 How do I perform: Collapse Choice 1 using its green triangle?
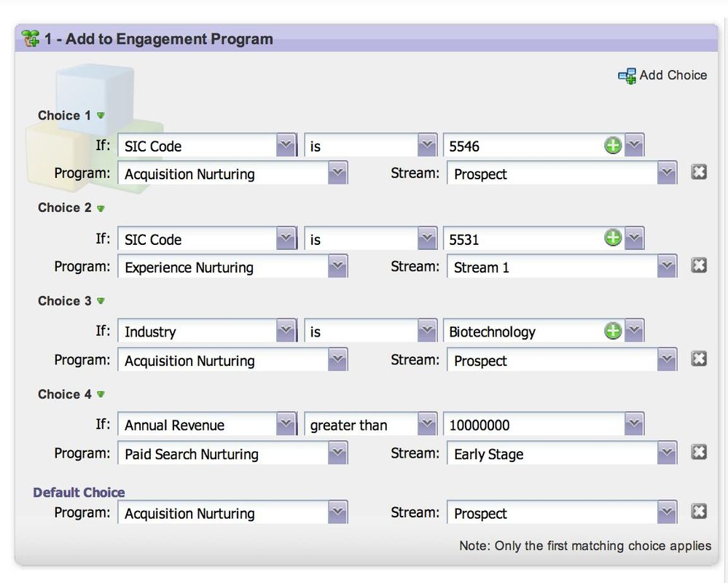click(101, 115)
